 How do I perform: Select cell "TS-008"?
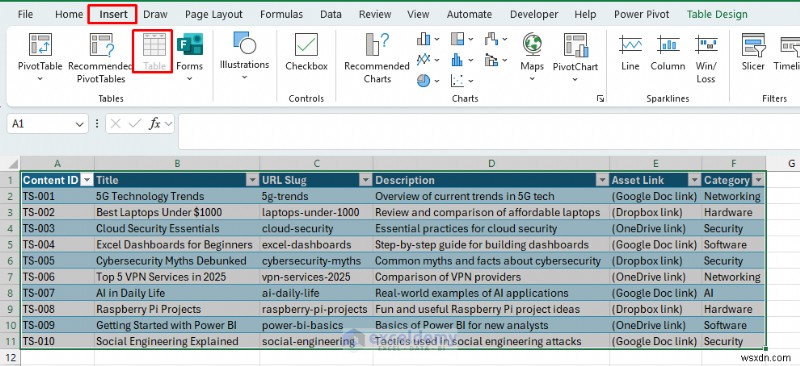tap(57, 309)
